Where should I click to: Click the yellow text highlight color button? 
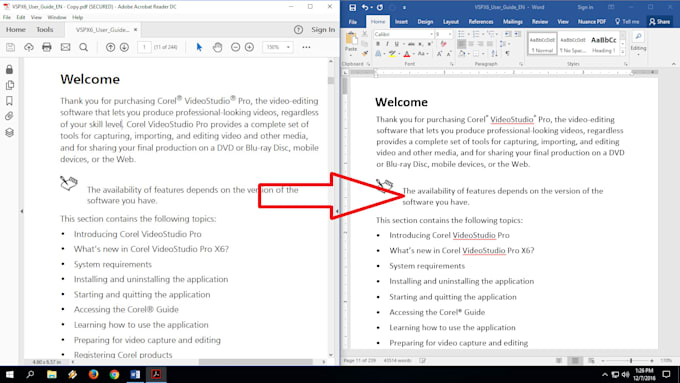coord(392,54)
